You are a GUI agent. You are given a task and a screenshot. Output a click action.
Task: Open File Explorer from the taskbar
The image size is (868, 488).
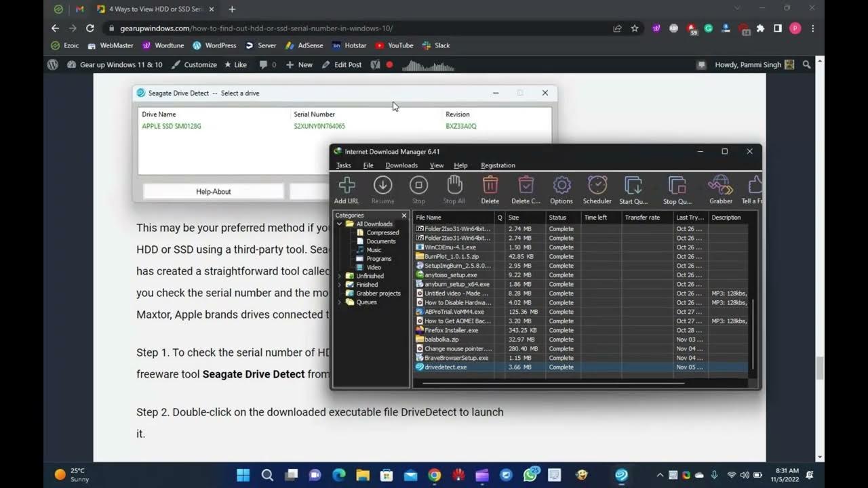(x=363, y=475)
